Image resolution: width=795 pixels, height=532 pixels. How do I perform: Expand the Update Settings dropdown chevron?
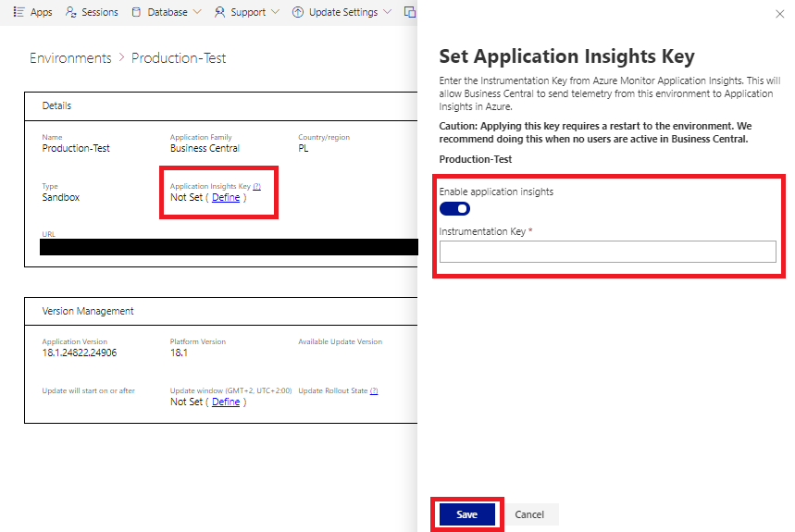(x=388, y=12)
